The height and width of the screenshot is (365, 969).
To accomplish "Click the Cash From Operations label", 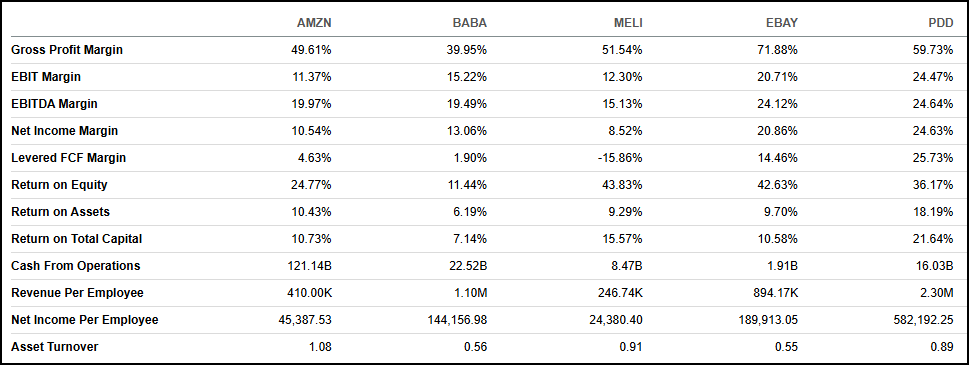I will pyautogui.click(x=75, y=266).
